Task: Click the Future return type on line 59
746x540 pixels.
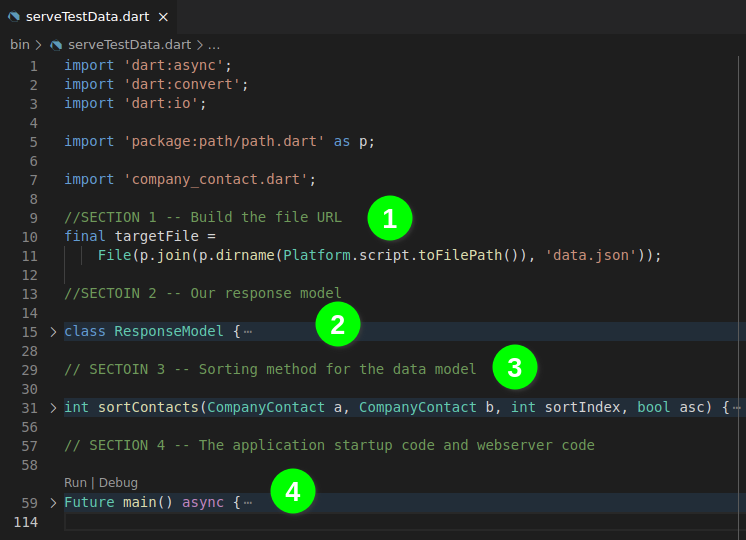Action: click(89, 503)
